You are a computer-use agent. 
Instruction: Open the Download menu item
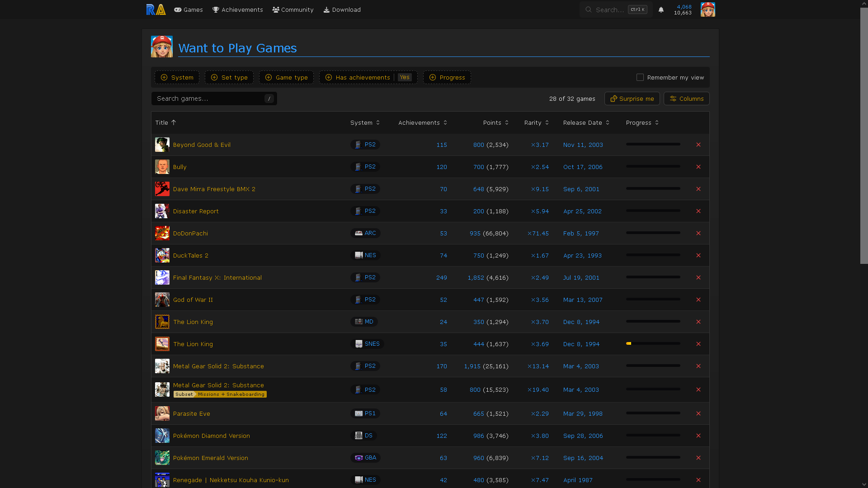(x=342, y=9)
